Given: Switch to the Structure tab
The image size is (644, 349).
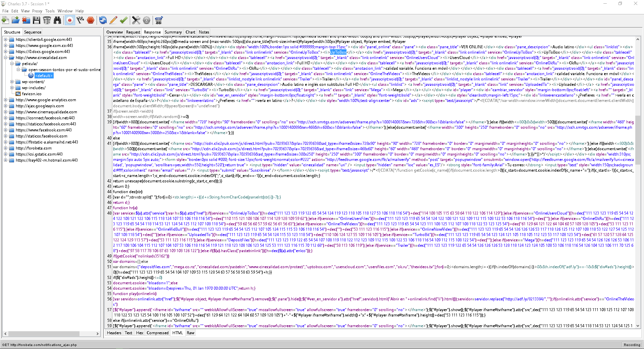Looking at the screenshot, I should tap(12, 32).
